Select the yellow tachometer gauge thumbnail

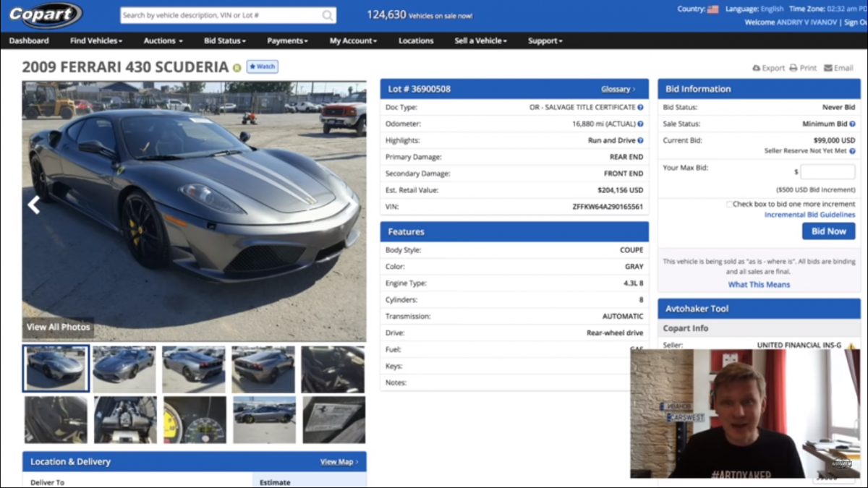(193, 420)
